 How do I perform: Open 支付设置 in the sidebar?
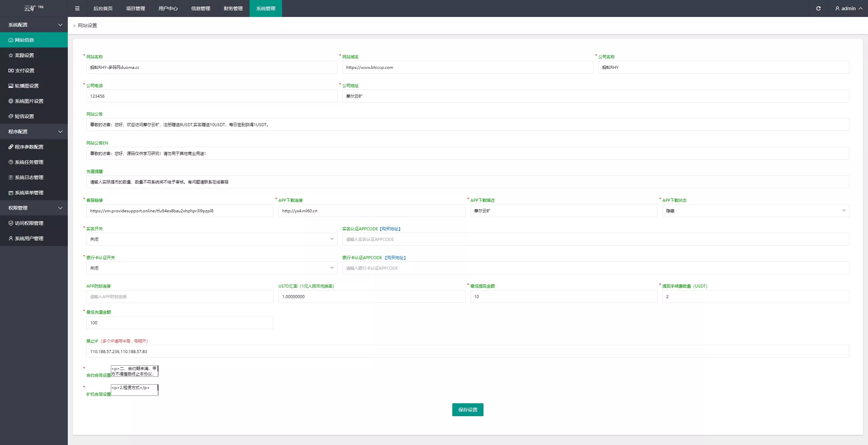click(x=24, y=71)
